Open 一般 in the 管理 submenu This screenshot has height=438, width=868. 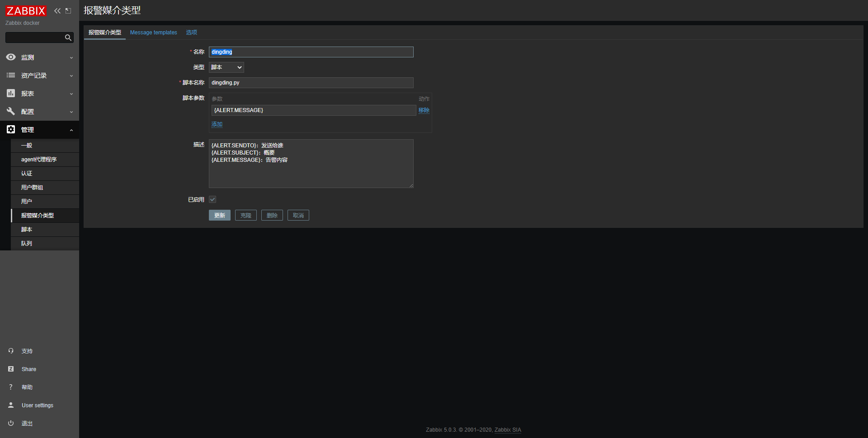45,146
